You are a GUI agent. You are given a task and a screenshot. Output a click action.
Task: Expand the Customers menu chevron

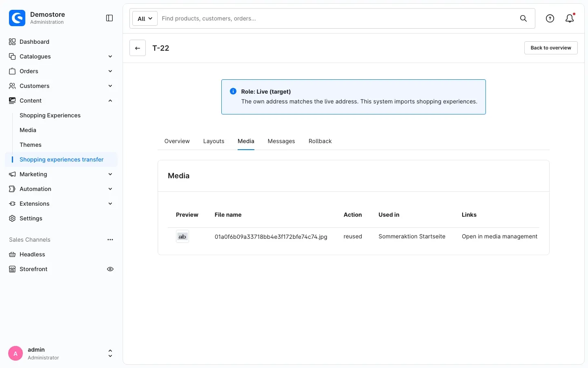110,86
